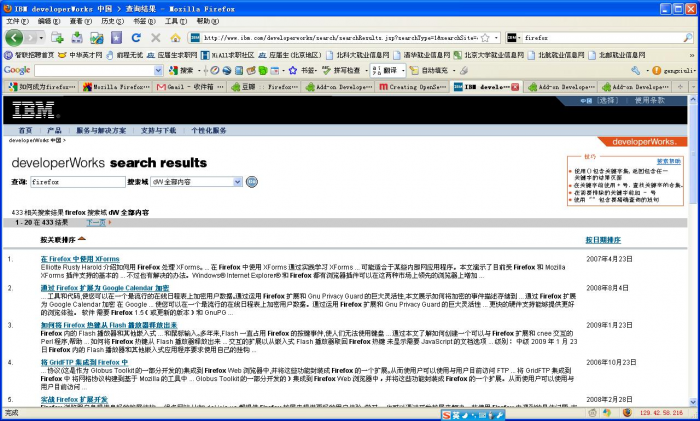Click the 拼写检查 spell check icon
The height and width of the screenshot is (421, 700).
pyautogui.click(x=326, y=71)
